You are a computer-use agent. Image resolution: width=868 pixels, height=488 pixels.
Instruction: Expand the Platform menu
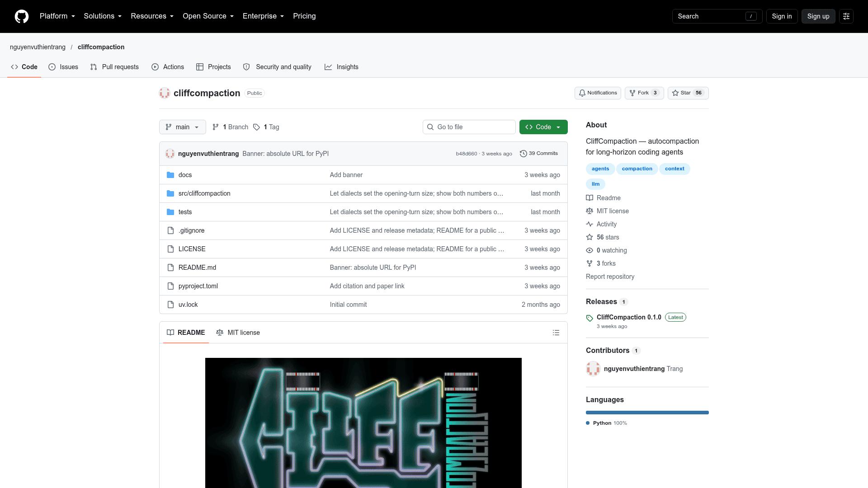57,16
